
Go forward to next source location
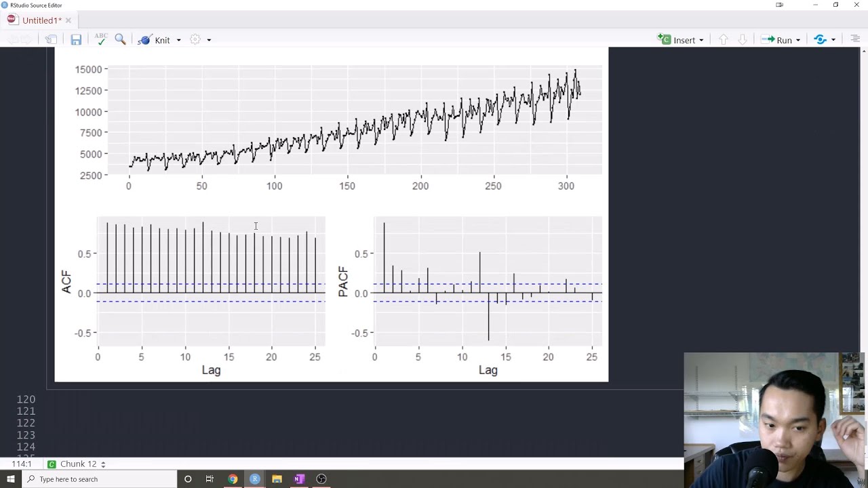coord(26,40)
